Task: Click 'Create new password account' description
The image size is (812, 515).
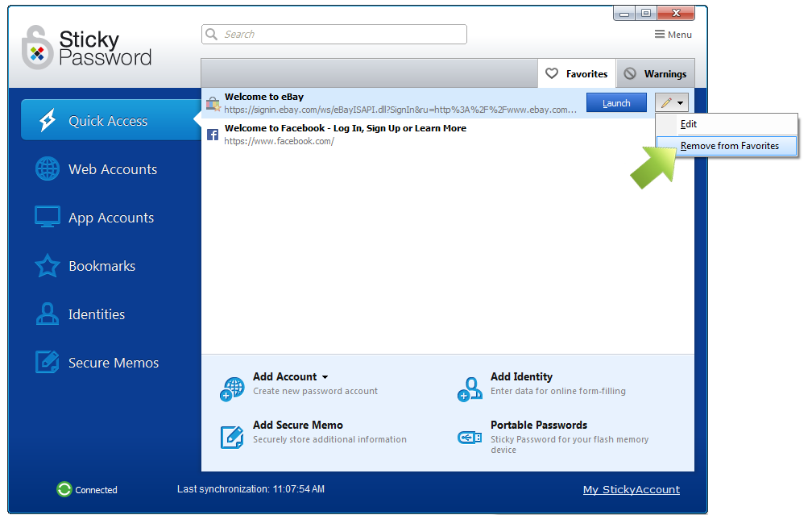Action: pyautogui.click(x=316, y=391)
